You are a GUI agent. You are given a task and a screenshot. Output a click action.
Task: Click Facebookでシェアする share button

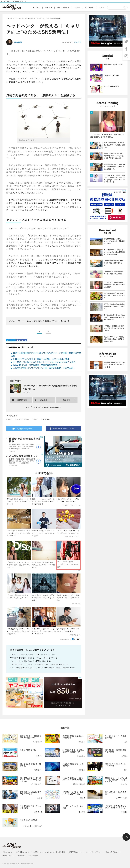click(63, 429)
